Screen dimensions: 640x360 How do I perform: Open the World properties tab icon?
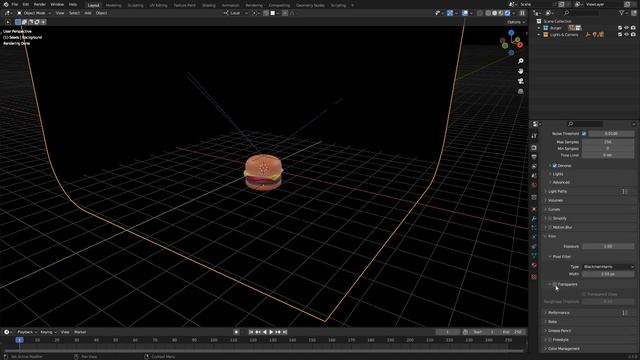point(534,185)
